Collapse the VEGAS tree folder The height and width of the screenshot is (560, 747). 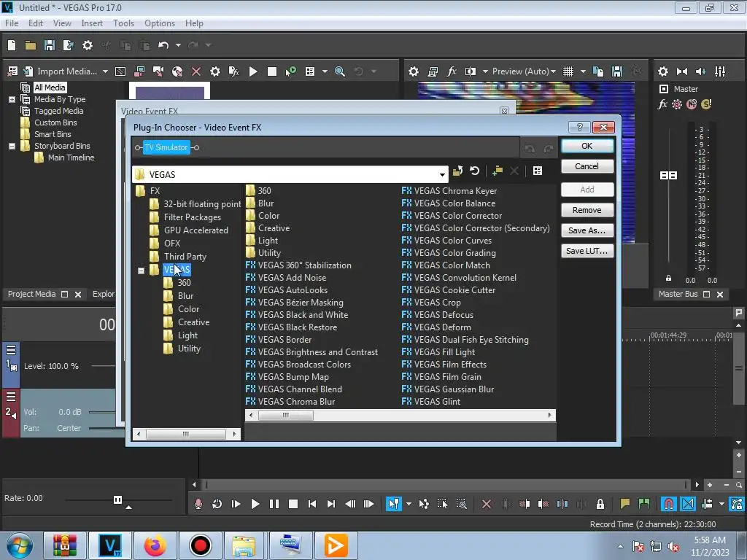click(x=141, y=271)
